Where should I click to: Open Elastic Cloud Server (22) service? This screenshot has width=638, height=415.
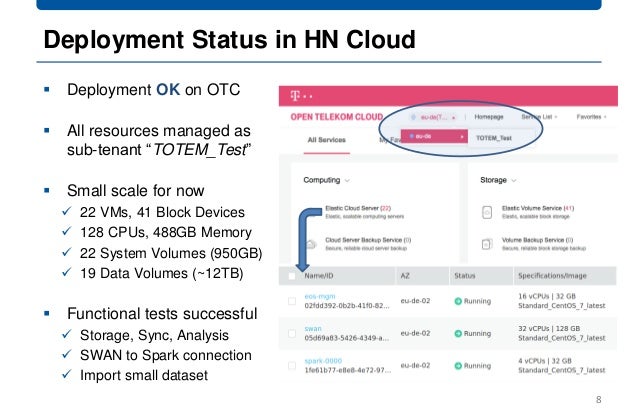tap(358, 208)
